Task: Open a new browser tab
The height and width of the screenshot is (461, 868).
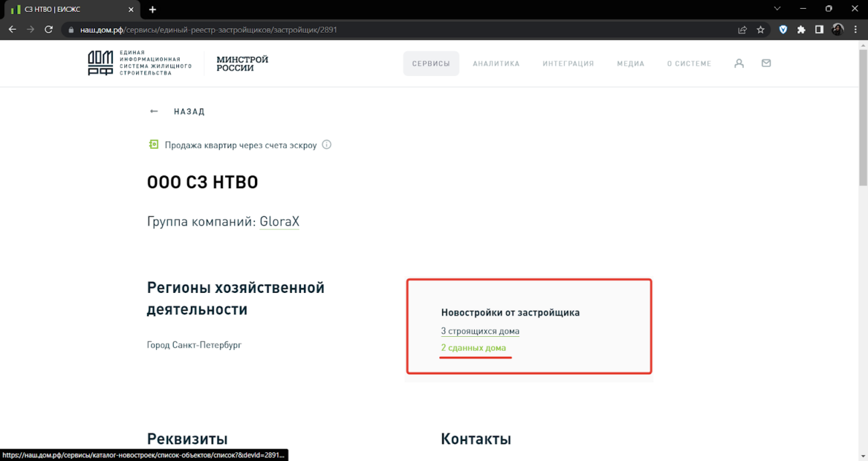Action: point(153,9)
